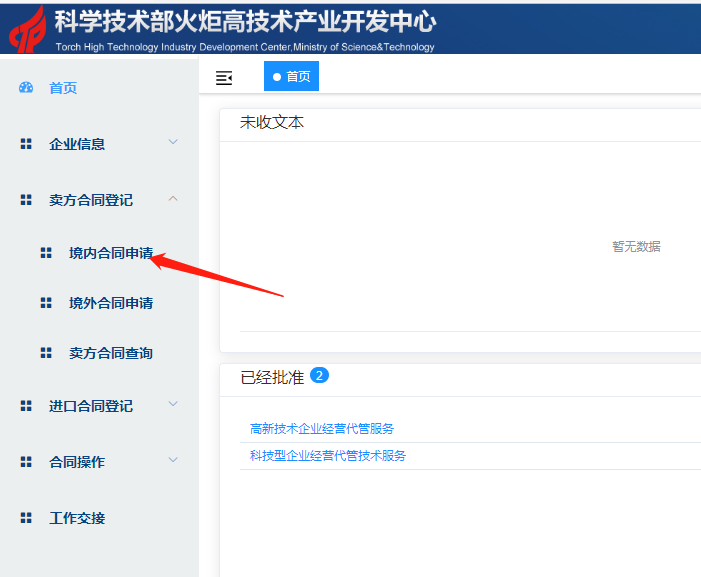Image resolution: width=701 pixels, height=577 pixels.
Task: Open the 高新技术企业经营代管服务 link
Action: point(322,429)
